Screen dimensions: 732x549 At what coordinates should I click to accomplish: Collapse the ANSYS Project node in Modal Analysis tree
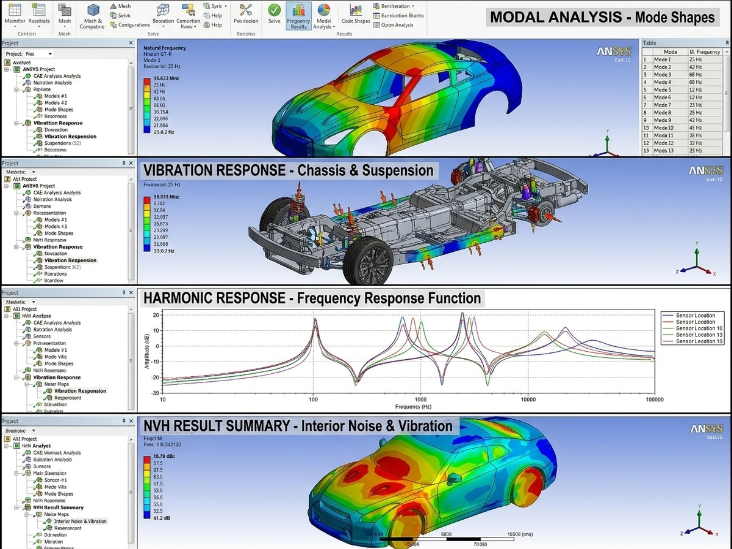point(7,69)
